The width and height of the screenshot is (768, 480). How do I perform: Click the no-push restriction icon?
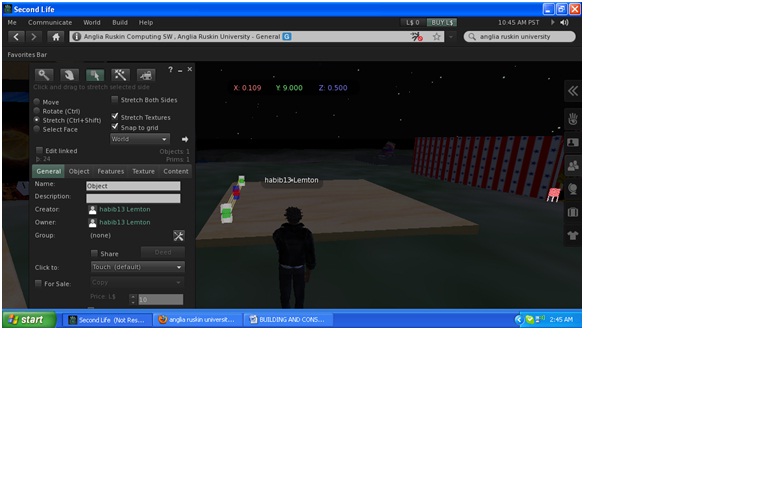pos(416,37)
